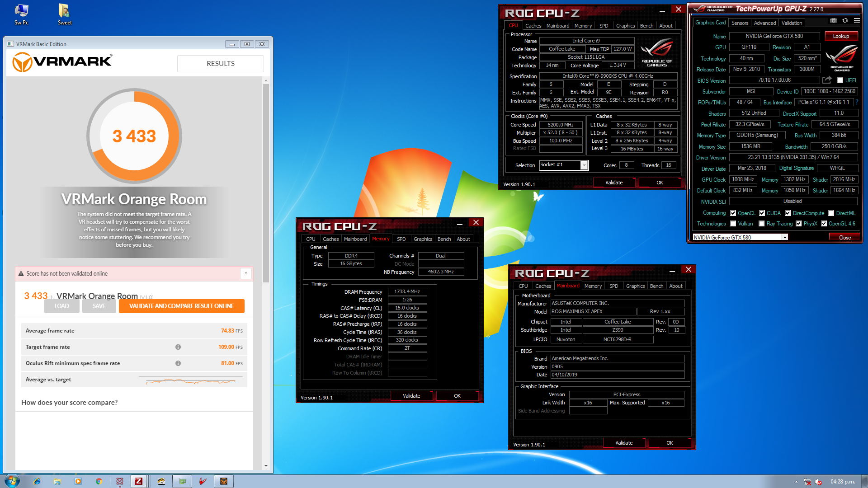Open the Sw Pc desktop icon

21,14
